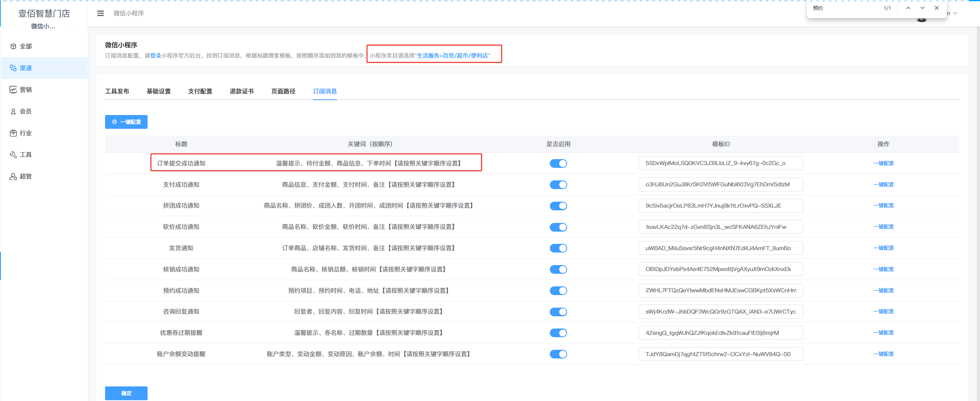Open the 营销 marketing sidebar icon

(13, 90)
